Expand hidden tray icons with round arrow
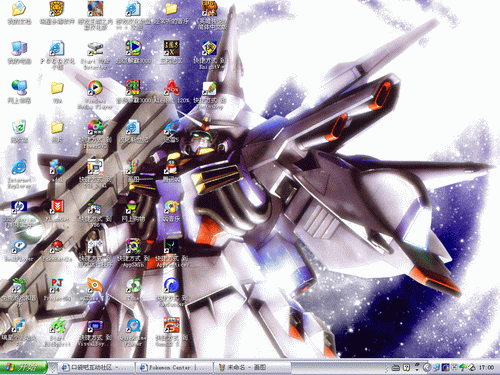Screen dimensions: 500x375 click(427, 367)
